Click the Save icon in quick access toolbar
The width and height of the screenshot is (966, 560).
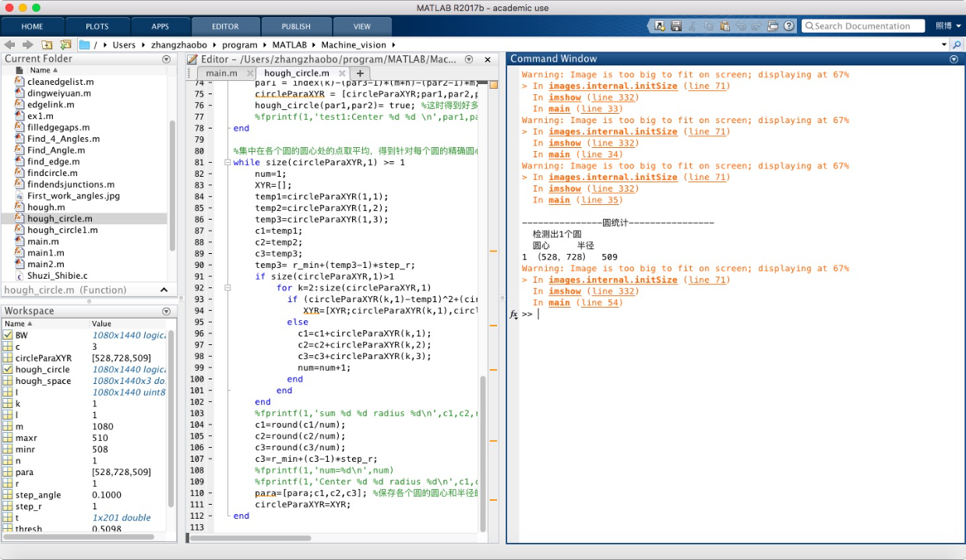tap(675, 26)
